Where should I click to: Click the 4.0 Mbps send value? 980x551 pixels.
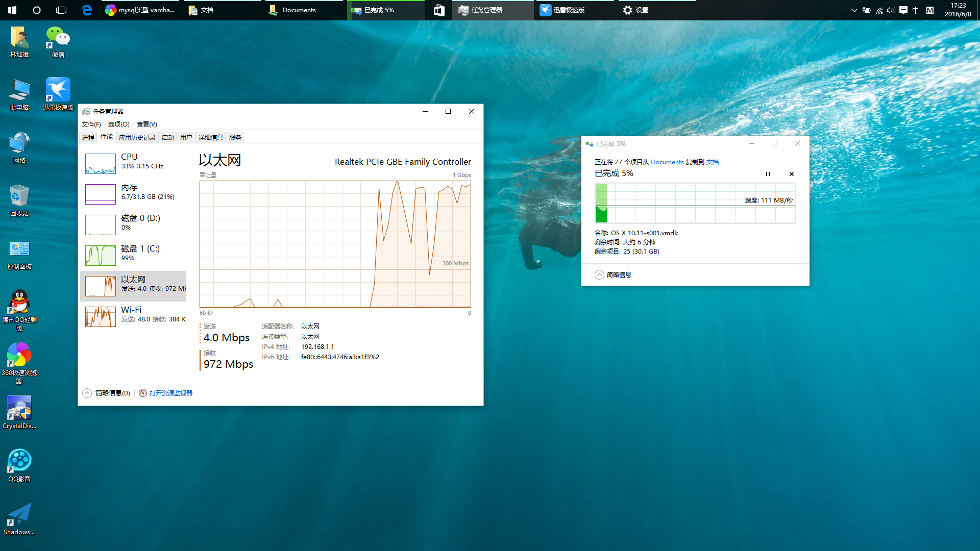227,338
